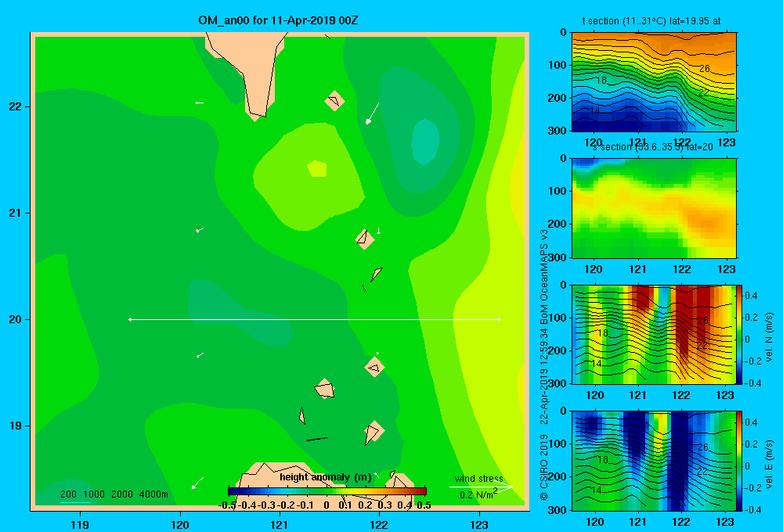Viewport: 783px width, 532px height.
Task: Open the salinity section plot panel
Action: tap(654, 208)
